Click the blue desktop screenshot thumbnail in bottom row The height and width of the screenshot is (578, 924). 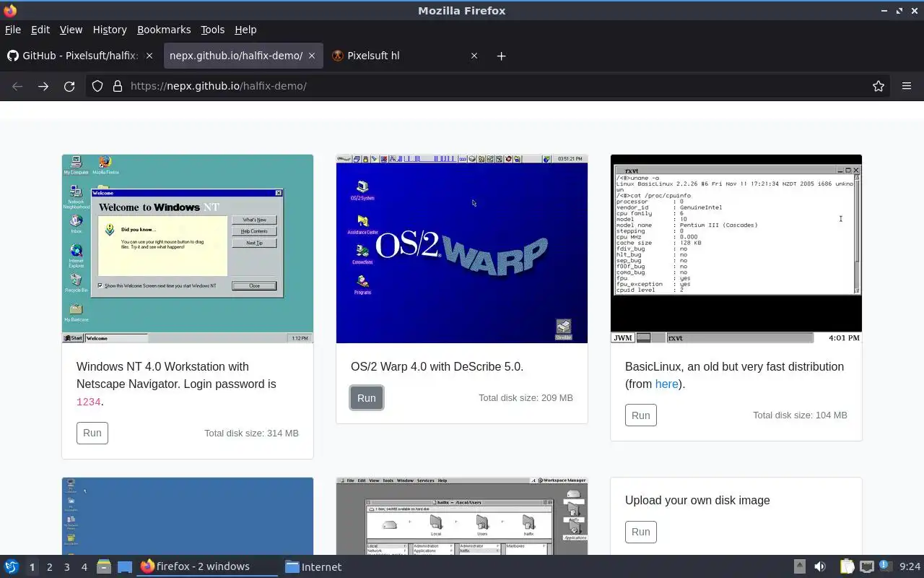tap(188, 516)
